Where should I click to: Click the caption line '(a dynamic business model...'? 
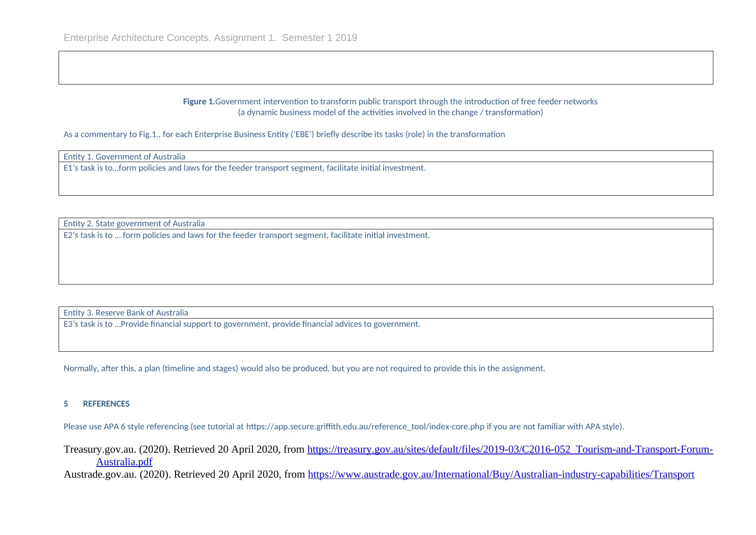pyautogui.click(x=390, y=112)
